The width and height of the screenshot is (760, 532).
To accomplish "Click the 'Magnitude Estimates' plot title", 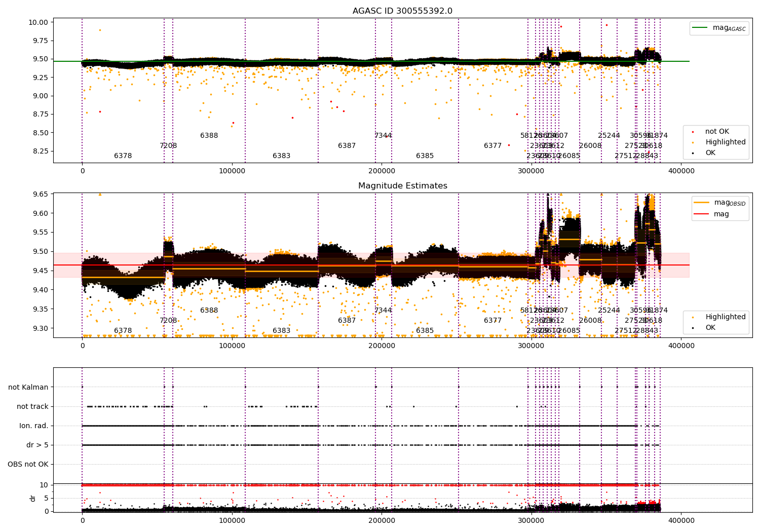I will point(403,186).
